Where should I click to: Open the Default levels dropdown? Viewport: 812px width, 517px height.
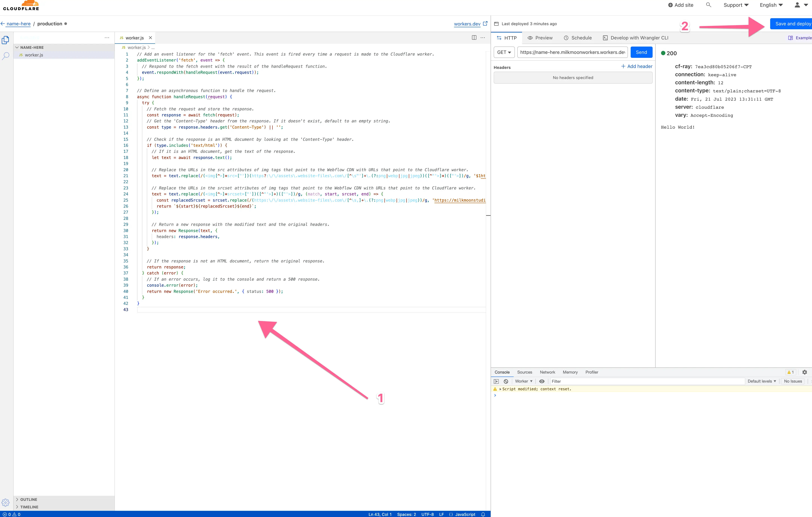pyautogui.click(x=761, y=381)
